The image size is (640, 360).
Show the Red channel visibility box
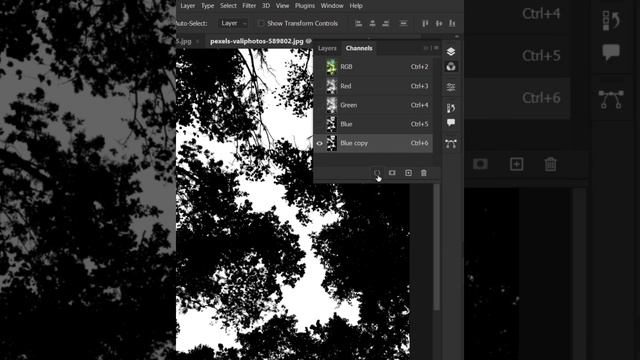pyautogui.click(x=319, y=86)
